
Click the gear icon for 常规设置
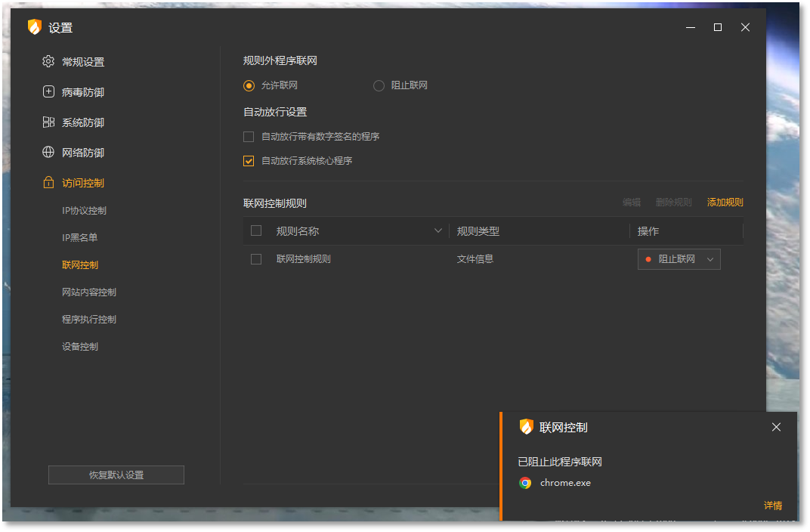click(x=48, y=61)
